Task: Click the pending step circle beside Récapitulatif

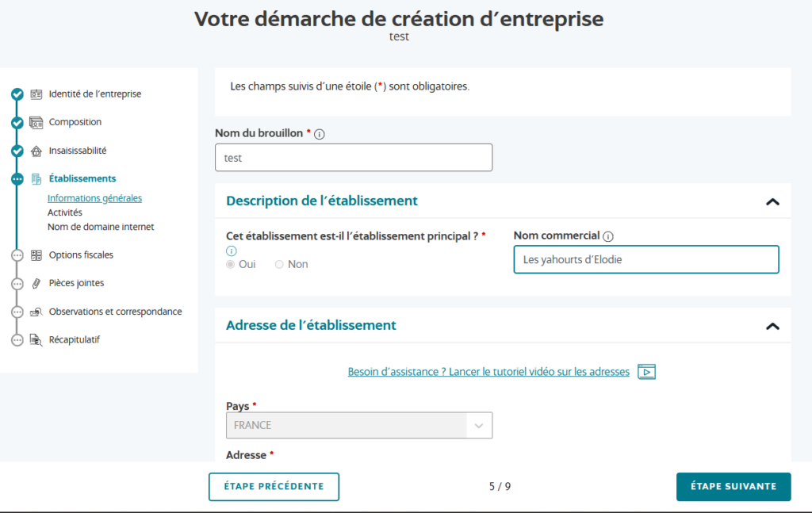Action: point(17,340)
